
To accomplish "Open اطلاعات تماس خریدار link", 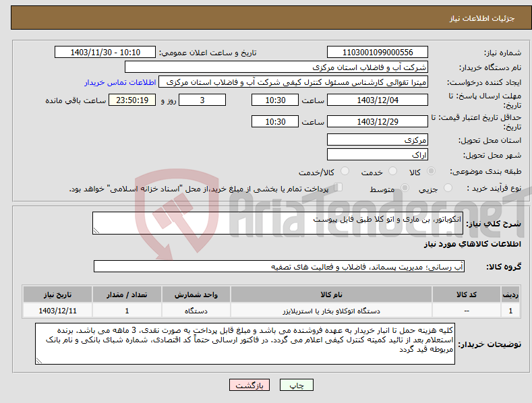I will (120, 82).
